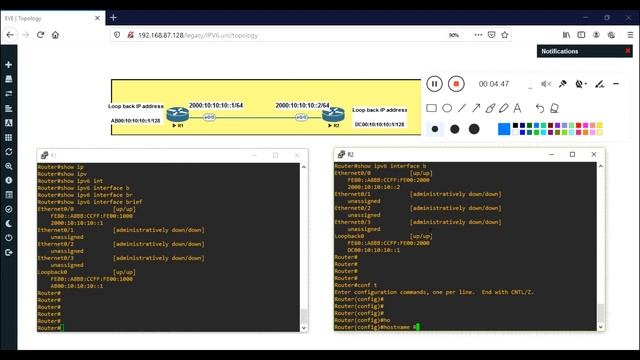Click the close lab power icon in sidebar
The width and height of the screenshot is (640, 360).
pos(9,238)
